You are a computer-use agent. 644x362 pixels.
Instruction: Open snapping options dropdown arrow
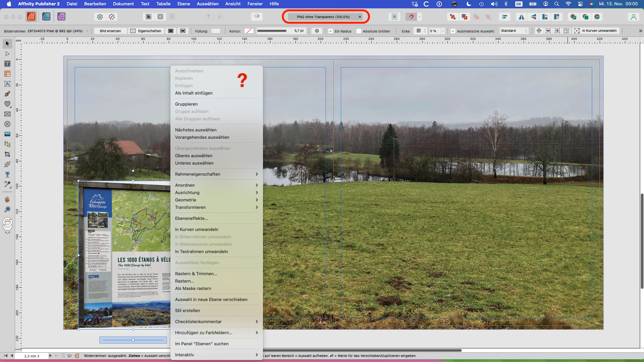(420, 17)
